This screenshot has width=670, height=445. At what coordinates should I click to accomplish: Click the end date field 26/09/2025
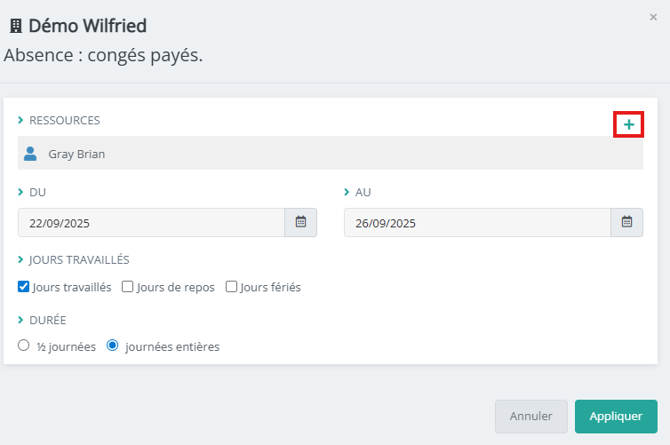(x=476, y=223)
